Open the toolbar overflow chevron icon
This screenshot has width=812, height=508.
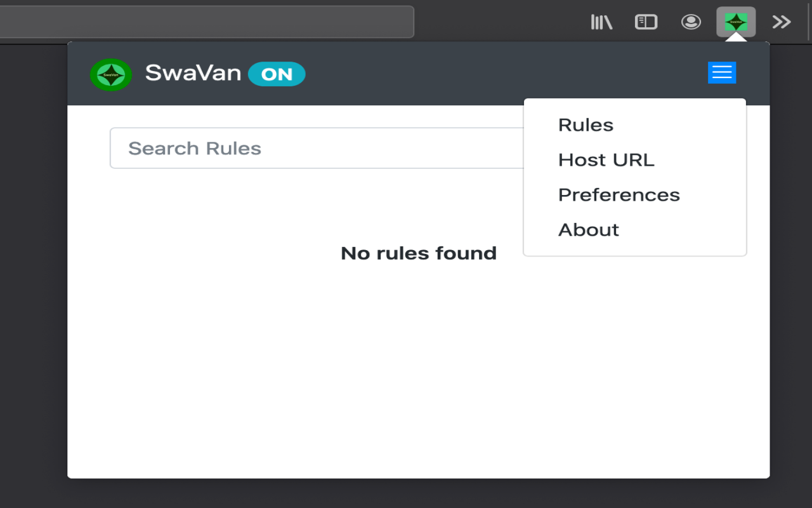(x=781, y=21)
